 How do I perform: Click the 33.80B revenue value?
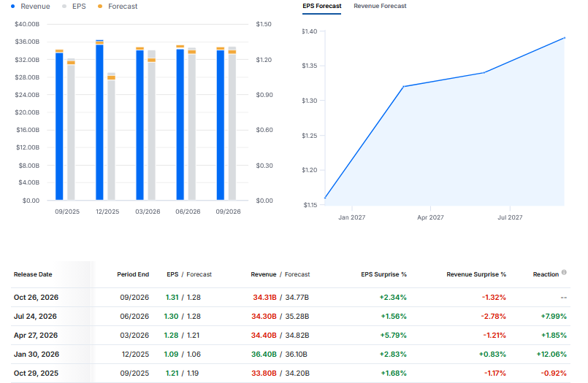point(264,374)
